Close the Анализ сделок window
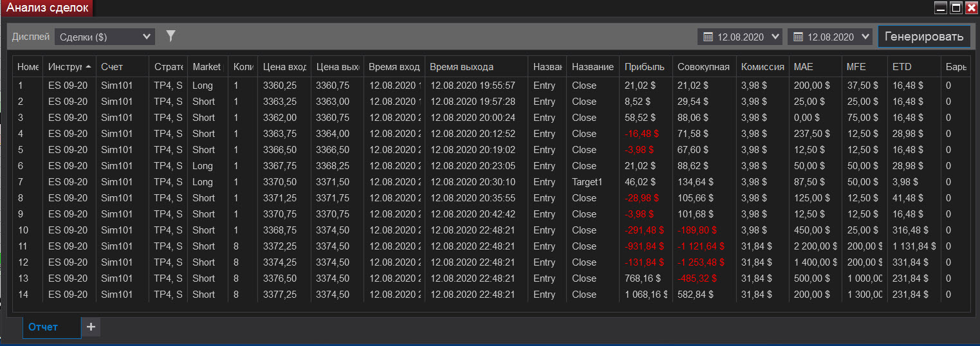980x346 pixels. point(972,8)
